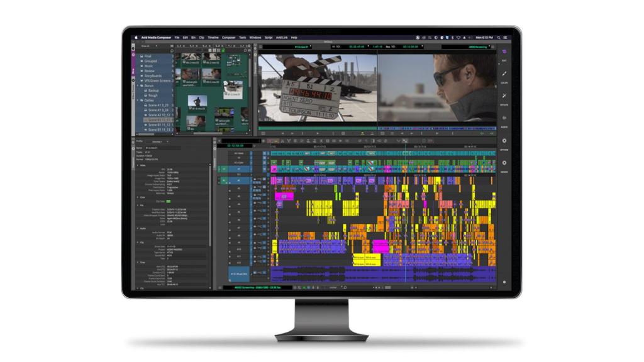The height and width of the screenshot is (362, 644).
Task: Open the Composer menu in the menu bar
Action: coord(230,36)
